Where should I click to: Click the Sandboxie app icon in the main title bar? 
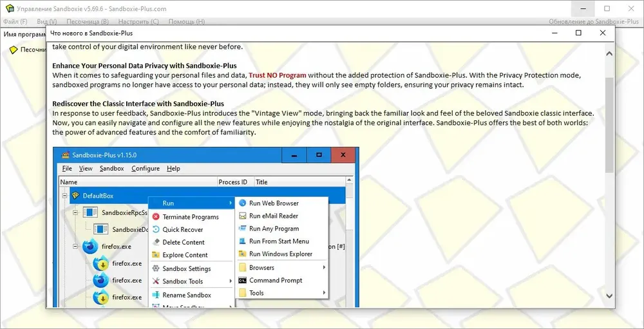point(10,8)
